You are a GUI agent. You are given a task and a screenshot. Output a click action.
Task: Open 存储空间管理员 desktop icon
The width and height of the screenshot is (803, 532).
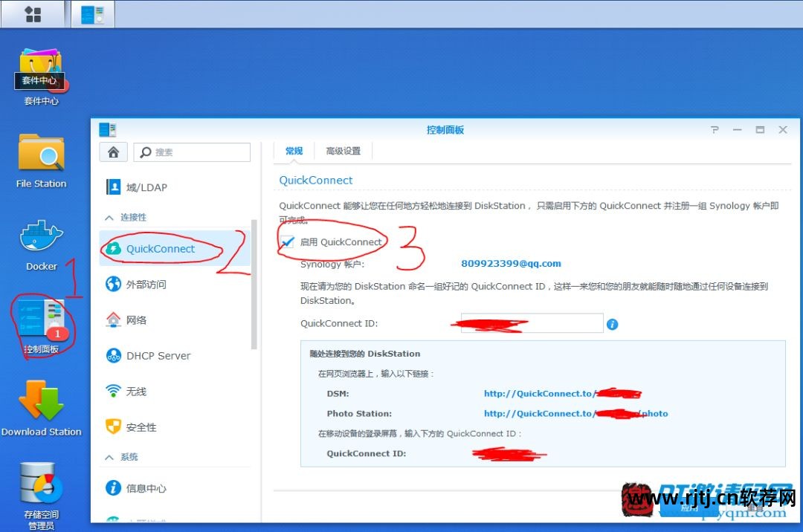coord(41,496)
